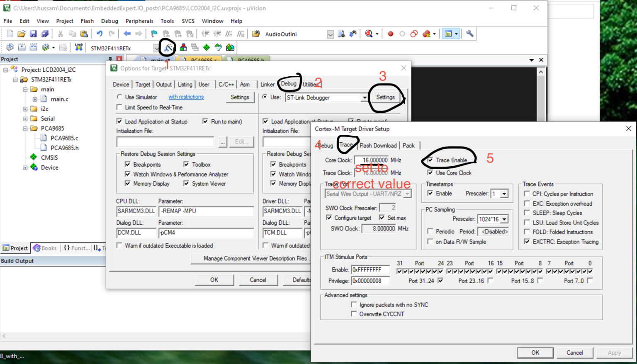Screen dimensions: 637x364
Task: Open the Configuration wrench icon
Action: tap(469, 34)
